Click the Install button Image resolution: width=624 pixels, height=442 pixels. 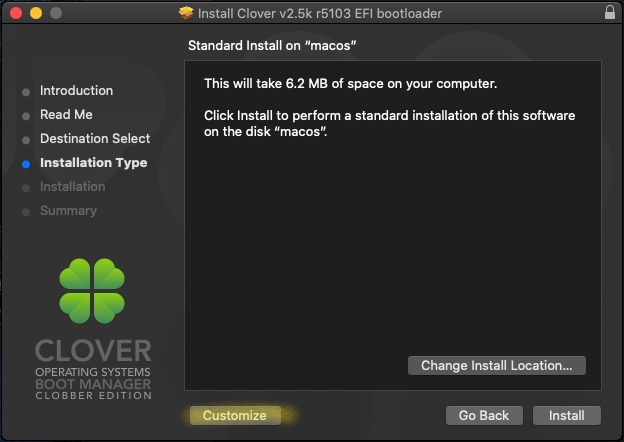pyautogui.click(x=567, y=415)
